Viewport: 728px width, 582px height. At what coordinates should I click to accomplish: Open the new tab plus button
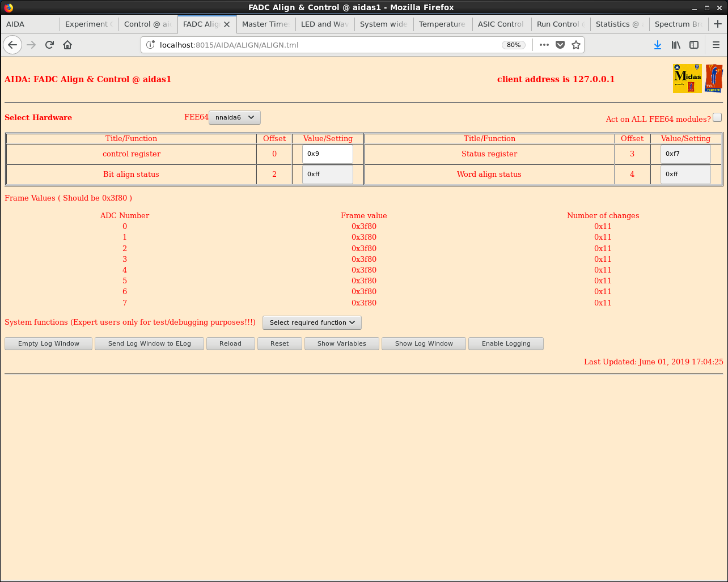[x=718, y=24]
